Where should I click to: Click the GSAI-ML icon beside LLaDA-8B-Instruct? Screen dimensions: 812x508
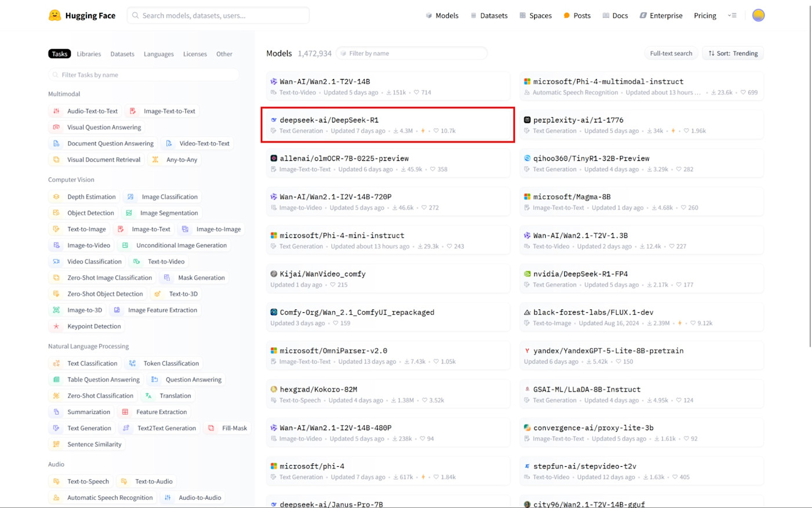[x=527, y=390]
